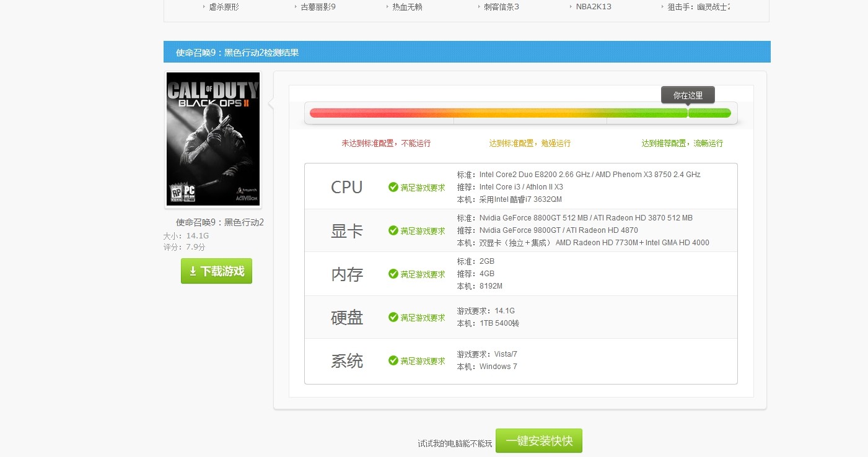
Task: Open the 古墓丽影9 game link
Action: (x=318, y=7)
